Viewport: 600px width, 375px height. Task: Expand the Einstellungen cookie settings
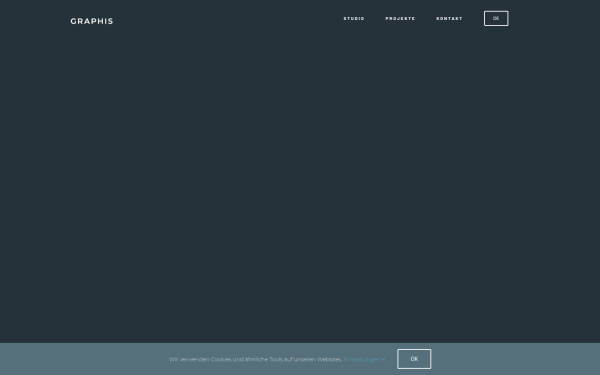[x=364, y=359]
